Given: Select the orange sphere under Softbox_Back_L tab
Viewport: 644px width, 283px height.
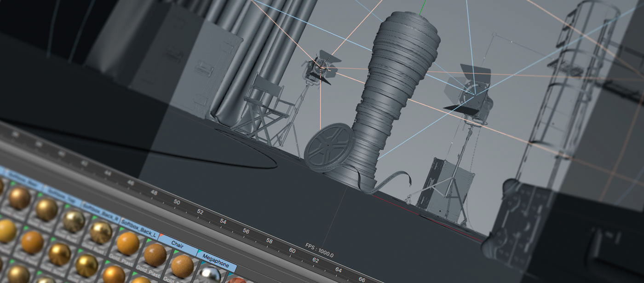Looking at the screenshot, I should (128, 243).
